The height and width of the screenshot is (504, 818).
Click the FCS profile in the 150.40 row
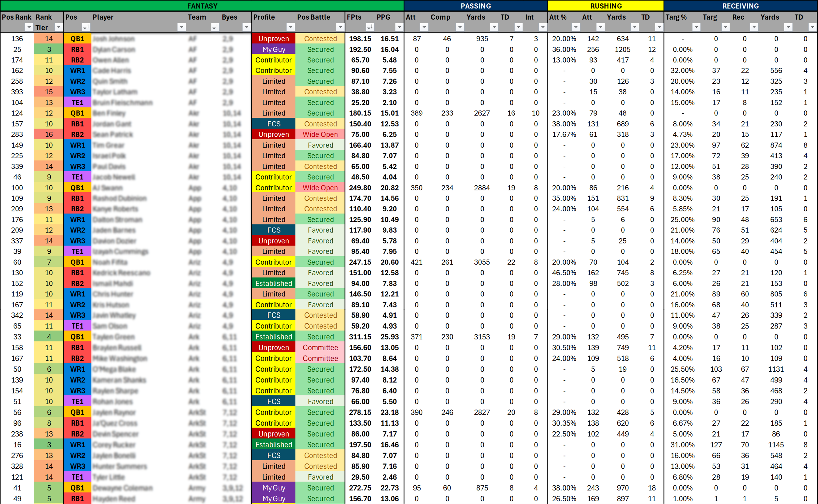click(x=274, y=124)
